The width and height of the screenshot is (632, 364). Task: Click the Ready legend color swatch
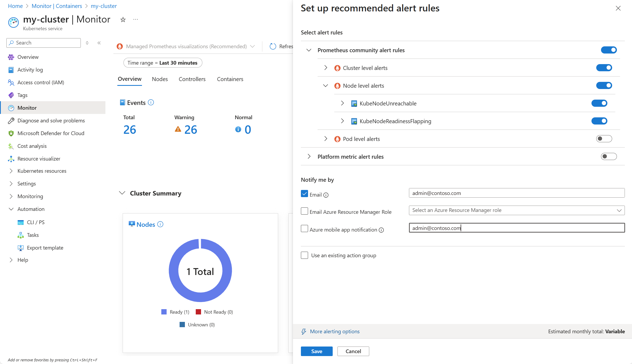coord(164,312)
